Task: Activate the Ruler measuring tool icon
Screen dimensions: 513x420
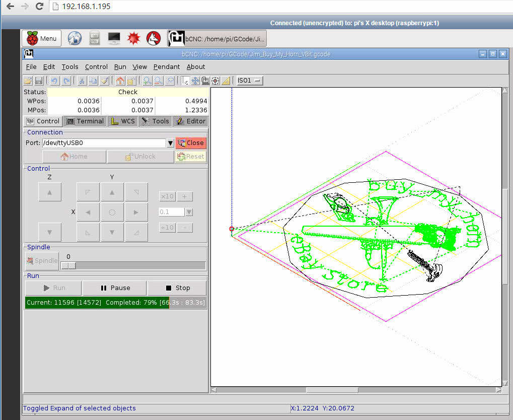Action: (x=226, y=81)
